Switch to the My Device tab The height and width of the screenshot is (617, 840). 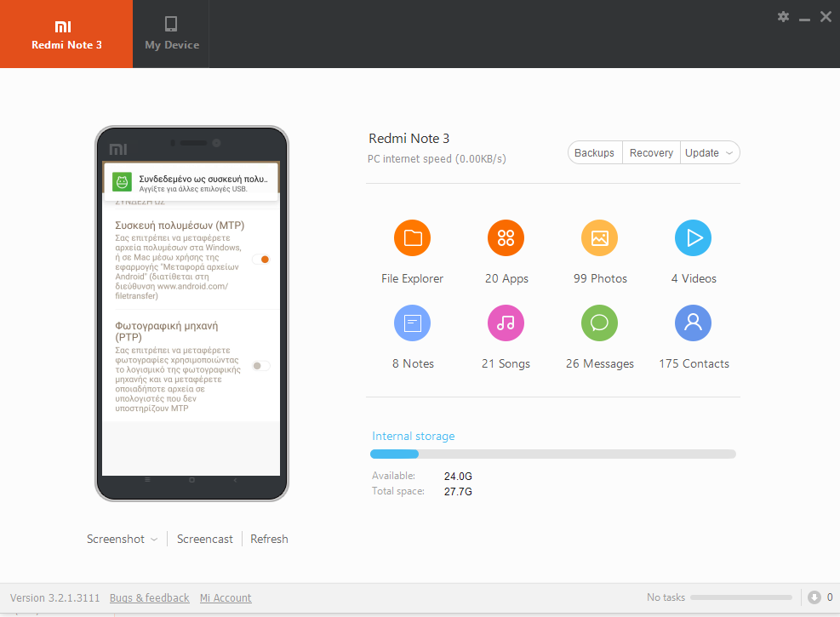point(171,34)
